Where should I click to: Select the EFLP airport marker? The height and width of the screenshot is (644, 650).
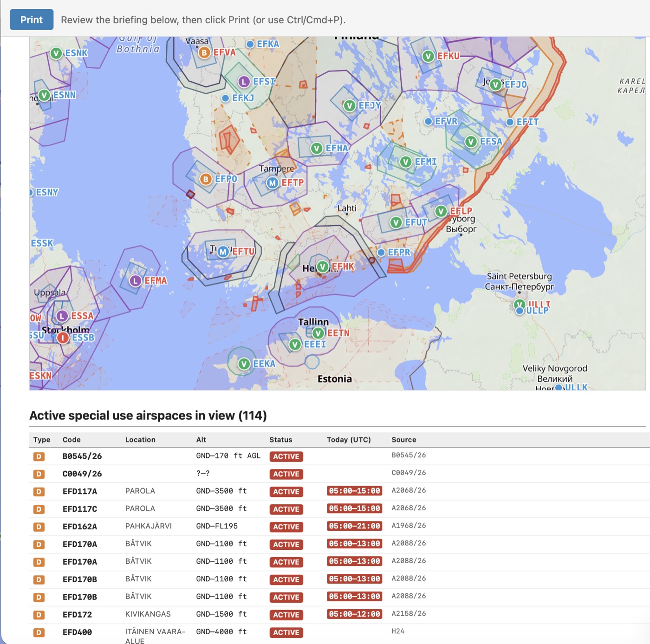point(441,211)
